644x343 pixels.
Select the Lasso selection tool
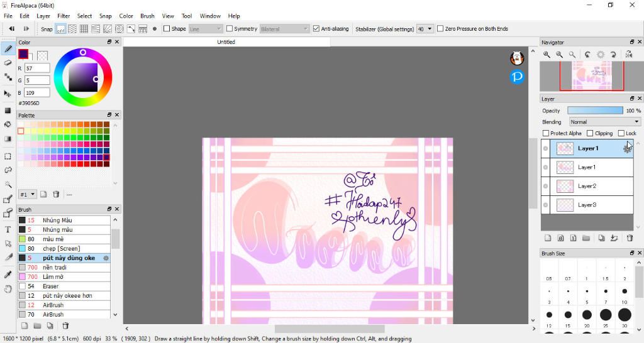point(8,170)
